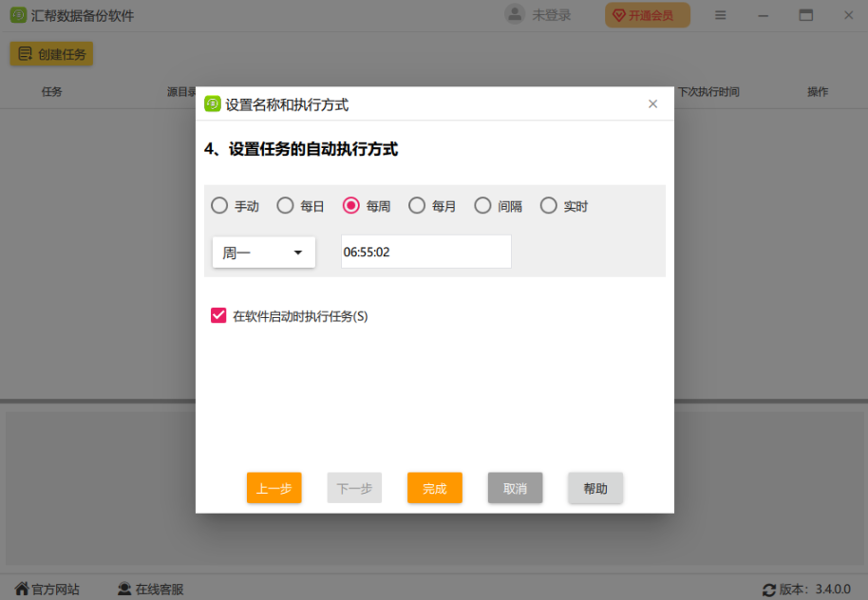Open the 周一 weekday dropdown
The height and width of the screenshot is (600, 868).
264,253
